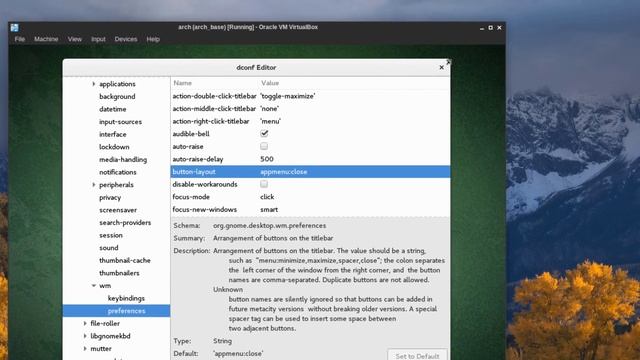Click the schema org.gnome.desktop.wm.preferences text
The image size is (640, 360).
pyautogui.click(x=269, y=225)
